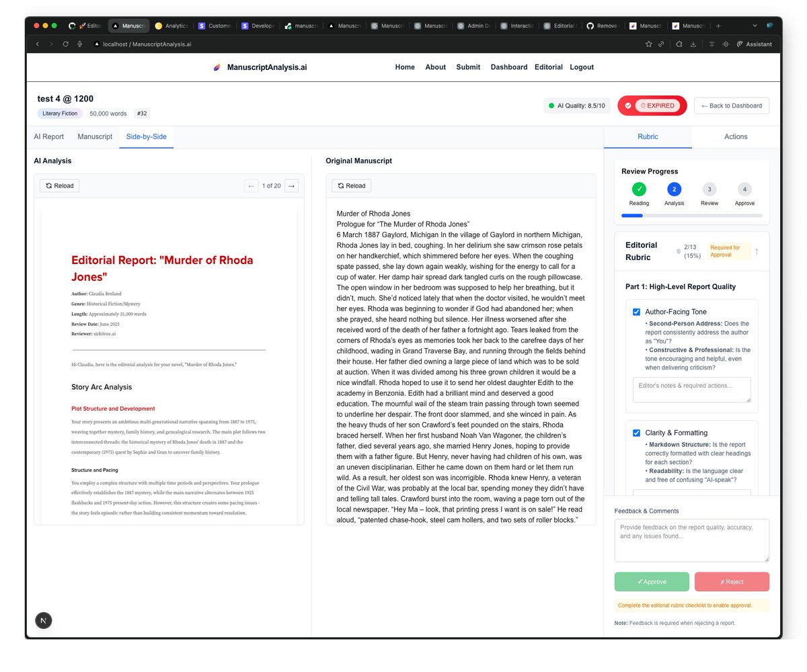Click the Feedback & Comments text area
This screenshot has height=672, width=807.
(691, 540)
